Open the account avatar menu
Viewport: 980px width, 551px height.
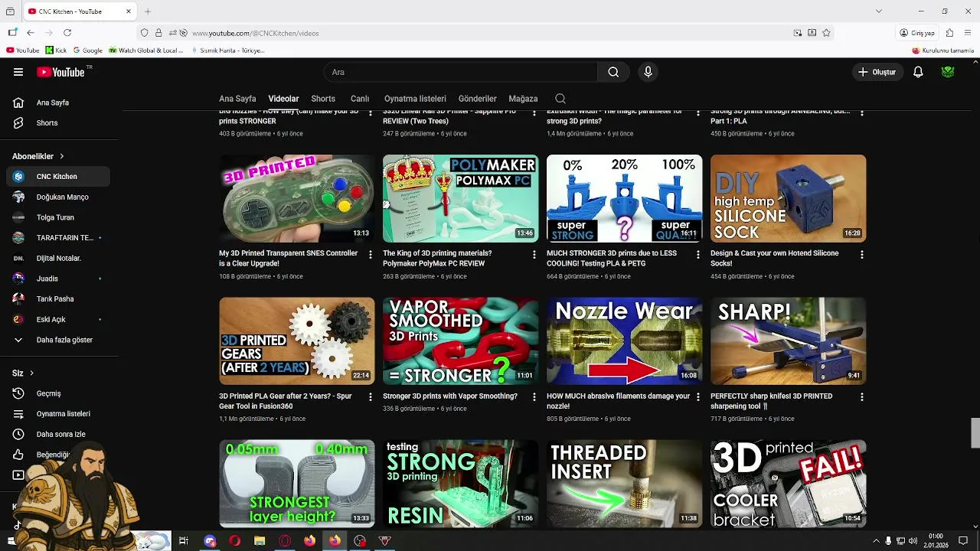coord(948,72)
